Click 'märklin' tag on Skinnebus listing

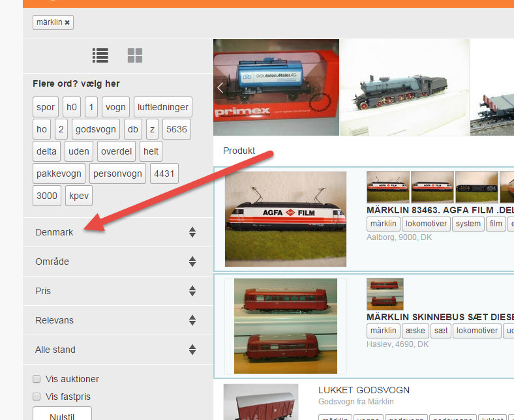(x=384, y=331)
